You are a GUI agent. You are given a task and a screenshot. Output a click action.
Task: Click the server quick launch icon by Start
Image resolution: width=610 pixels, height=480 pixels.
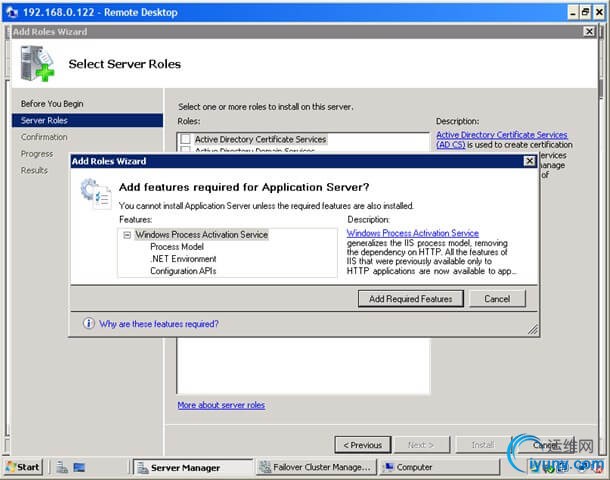pyautogui.click(x=62, y=467)
